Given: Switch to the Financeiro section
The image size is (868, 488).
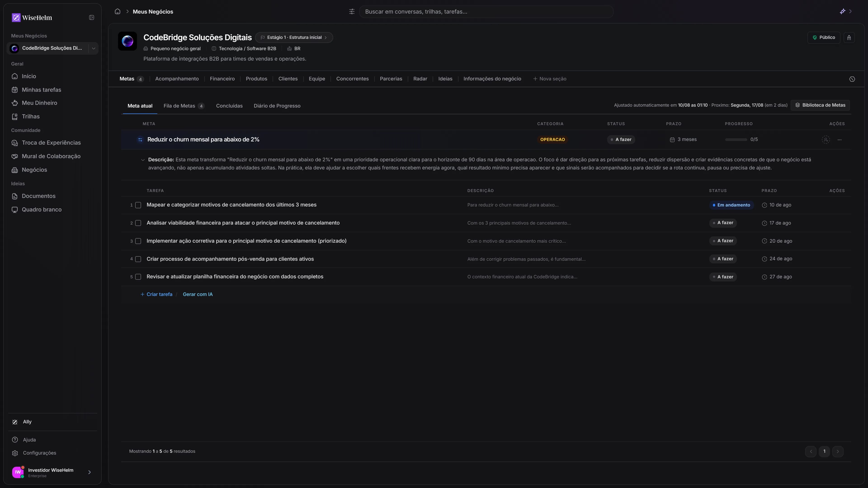Looking at the screenshot, I should pyautogui.click(x=222, y=79).
